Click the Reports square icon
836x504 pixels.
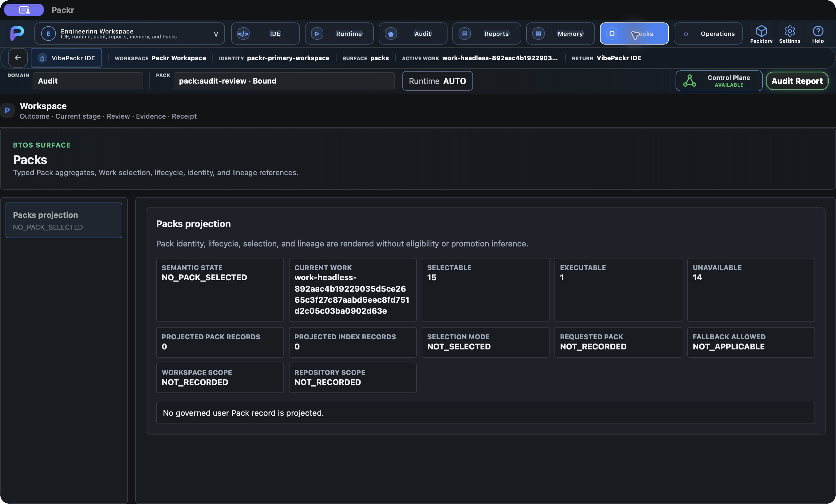click(x=464, y=33)
